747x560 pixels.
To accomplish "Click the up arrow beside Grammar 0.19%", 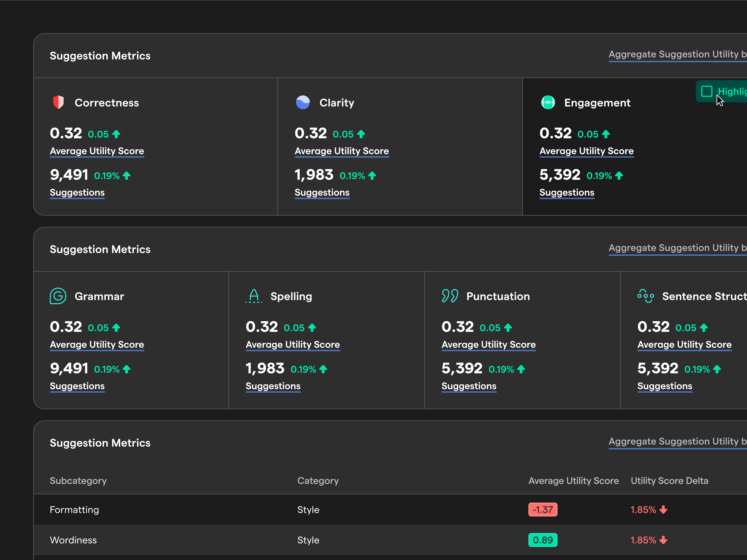I will (127, 369).
